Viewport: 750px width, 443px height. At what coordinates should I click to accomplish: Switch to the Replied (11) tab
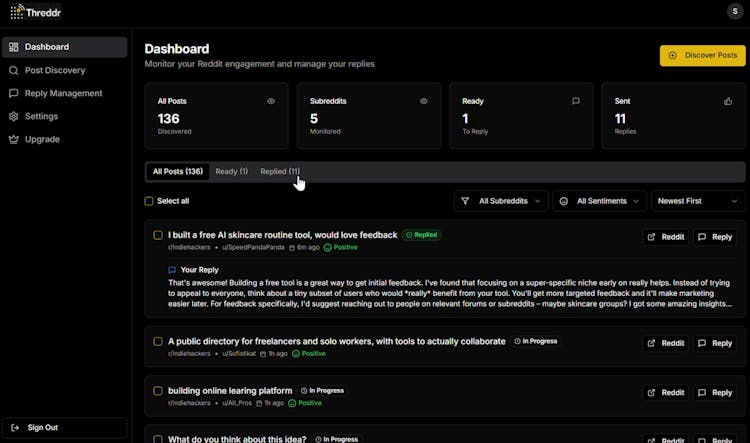280,171
